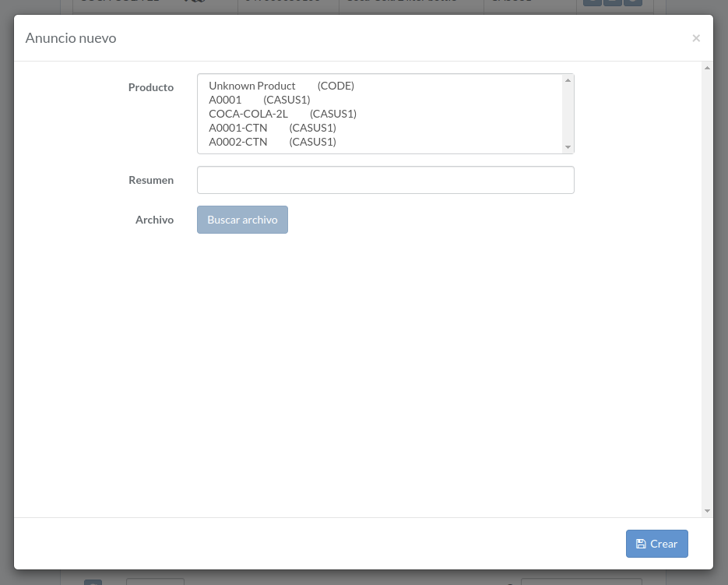
Task: Close the Anuncio nuevo dialog
Action: click(695, 38)
